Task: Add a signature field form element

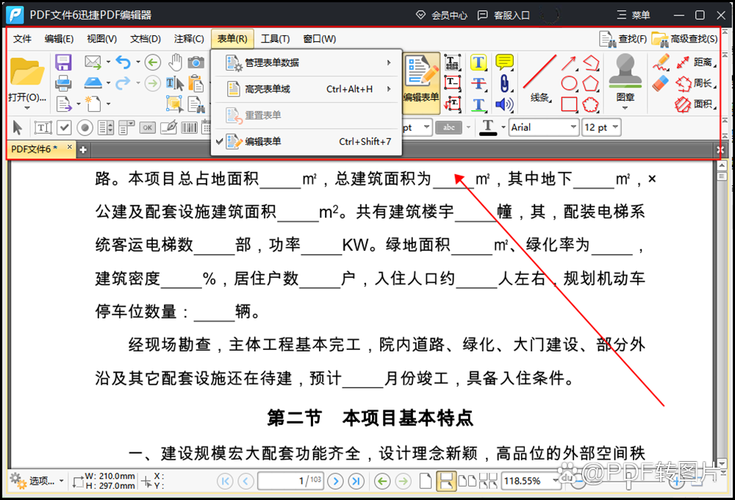Action: coord(168,127)
